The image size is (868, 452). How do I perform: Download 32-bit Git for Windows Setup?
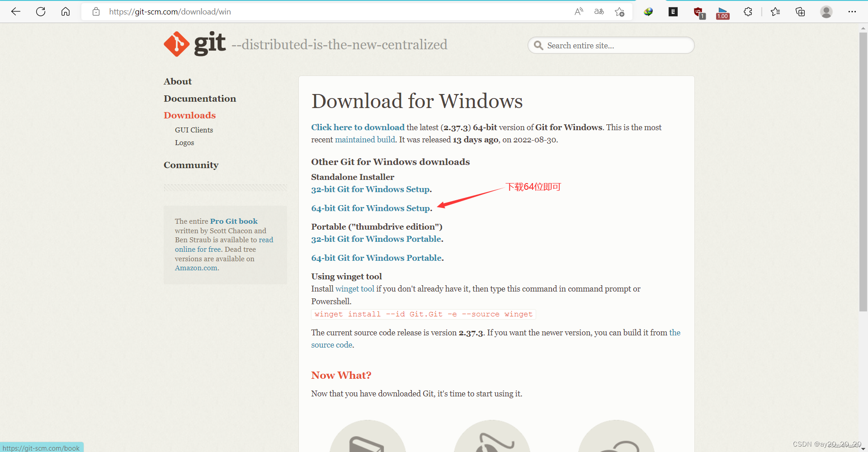coord(370,189)
